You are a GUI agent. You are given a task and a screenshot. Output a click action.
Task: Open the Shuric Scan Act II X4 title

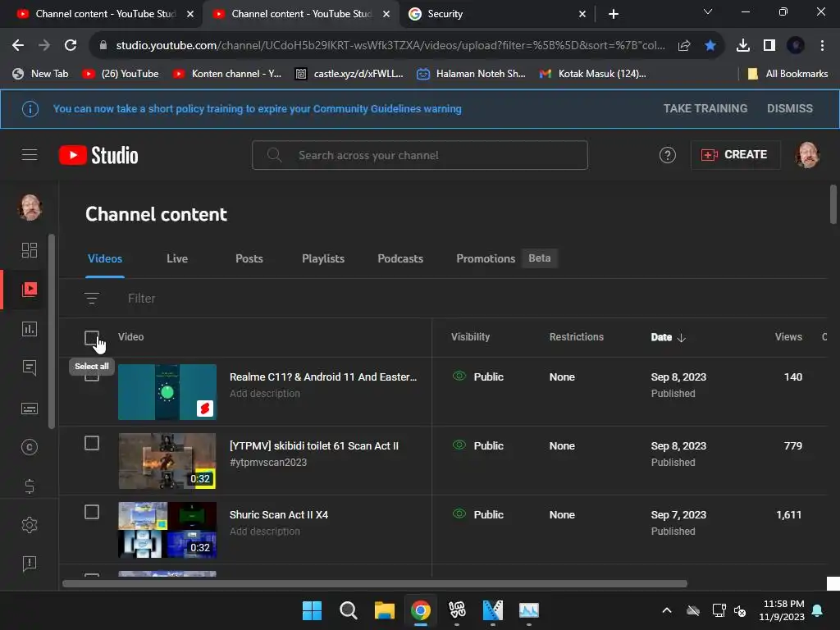pos(279,514)
